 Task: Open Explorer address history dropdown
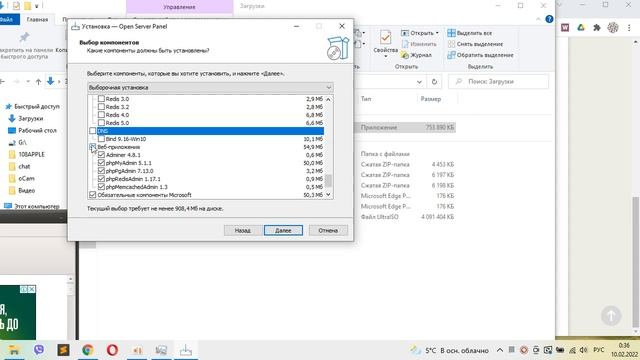tap(419, 82)
